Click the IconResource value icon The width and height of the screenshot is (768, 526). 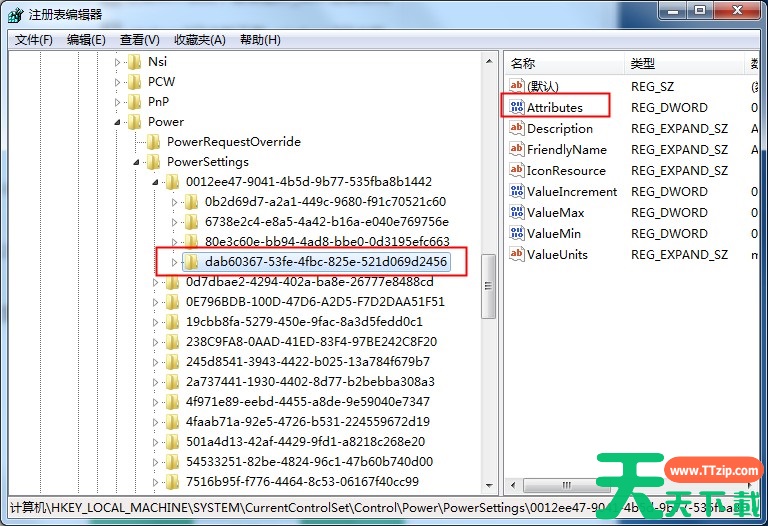pyautogui.click(x=517, y=170)
